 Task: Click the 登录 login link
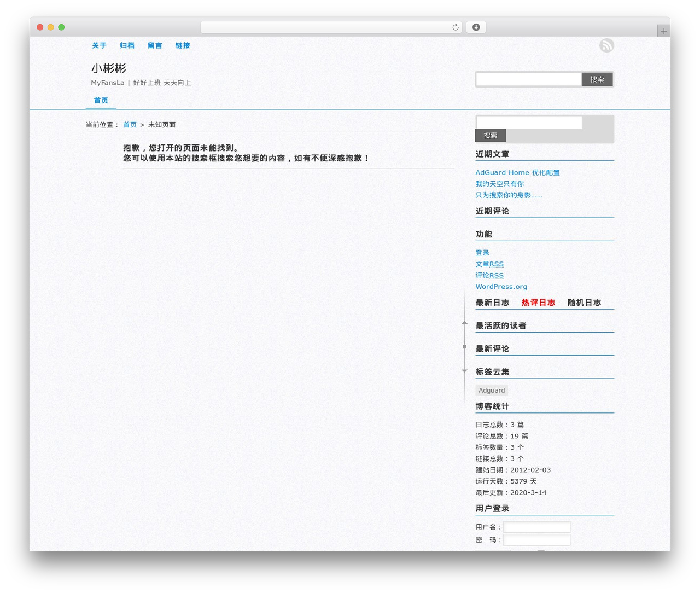482,253
